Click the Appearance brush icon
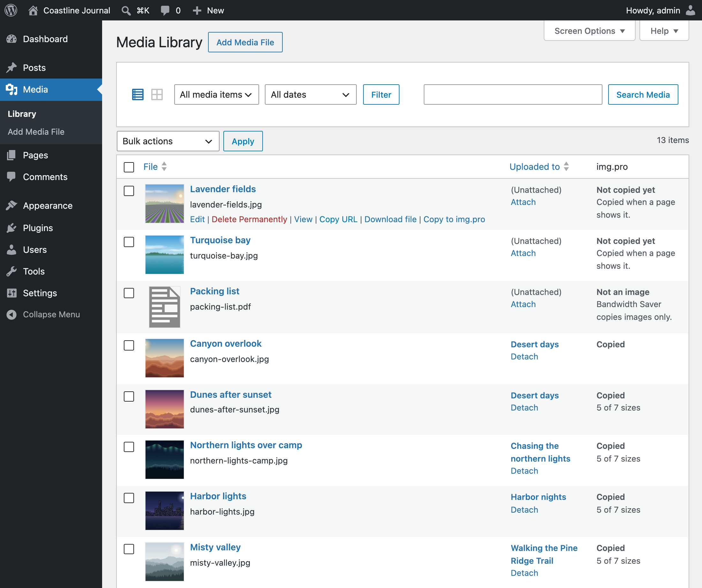The width and height of the screenshot is (702, 588). (12, 206)
